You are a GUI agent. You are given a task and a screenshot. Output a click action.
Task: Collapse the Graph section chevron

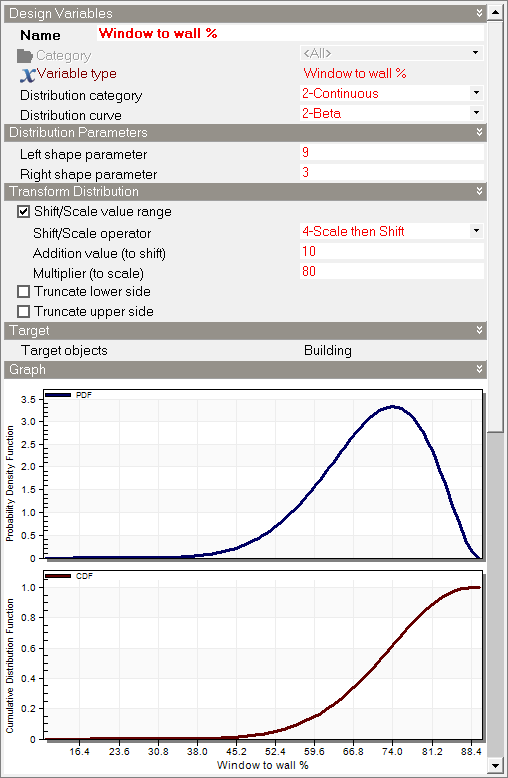point(479,369)
